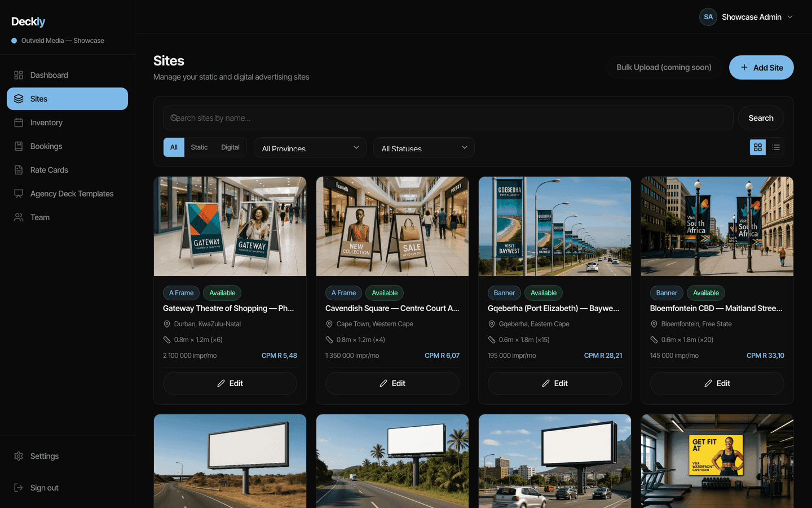Click the pencil icon on Bloemfontein CBD card

pyautogui.click(x=708, y=383)
